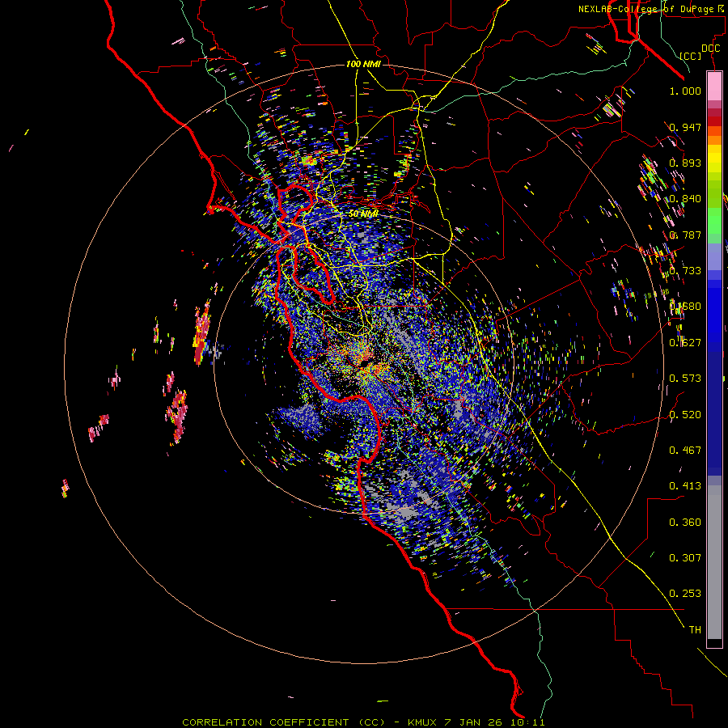The height and width of the screenshot is (728, 728).
Task: Click the [CC] legend unit label
Action: (x=691, y=56)
